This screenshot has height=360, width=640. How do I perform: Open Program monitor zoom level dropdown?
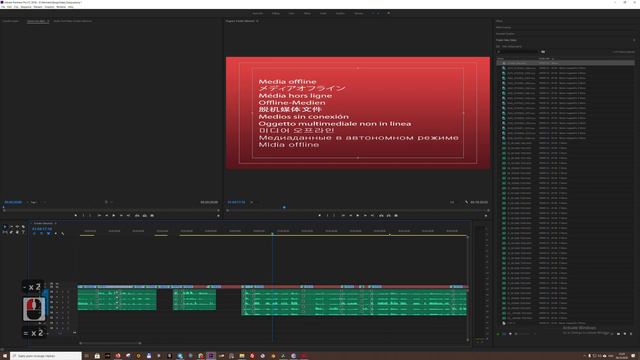coord(252,202)
